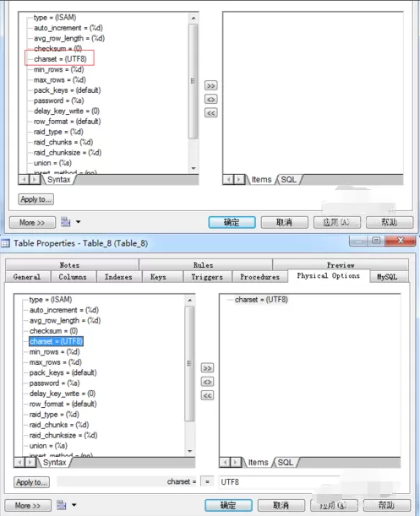Open the General tab

point(27,277)
